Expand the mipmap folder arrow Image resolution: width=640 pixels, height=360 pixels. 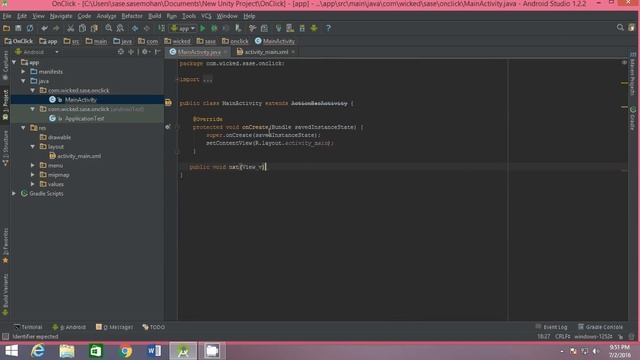(x=33, y=175)
